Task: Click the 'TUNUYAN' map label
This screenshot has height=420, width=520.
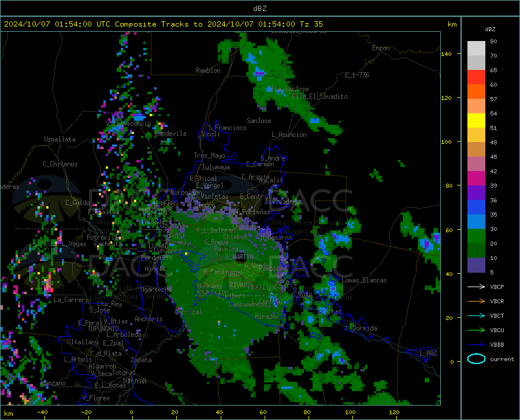Action: [134, 381]
